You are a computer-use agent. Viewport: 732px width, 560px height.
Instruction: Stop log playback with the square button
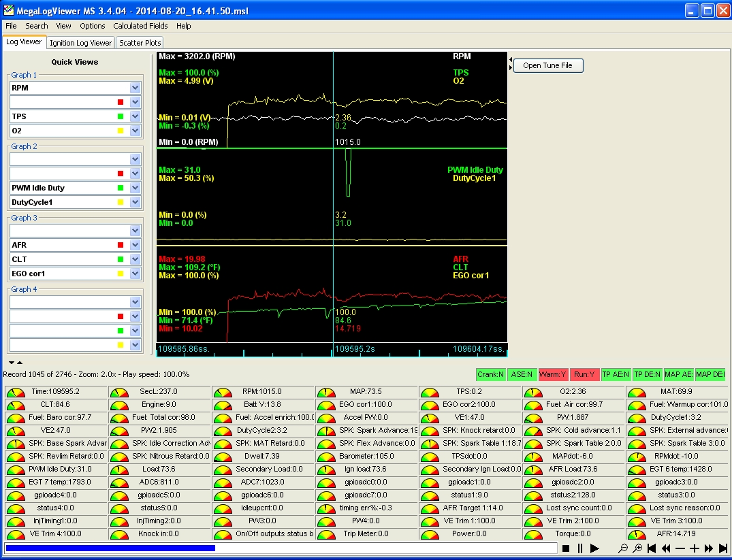566,548
